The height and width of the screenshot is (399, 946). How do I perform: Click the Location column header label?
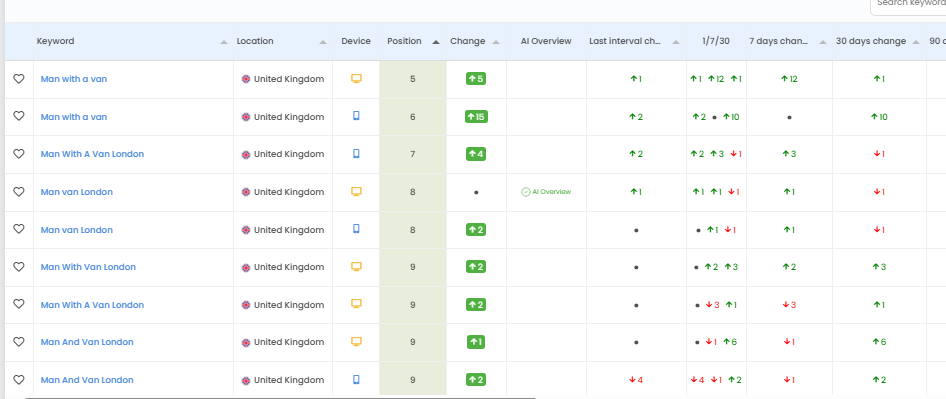(255, 41)
